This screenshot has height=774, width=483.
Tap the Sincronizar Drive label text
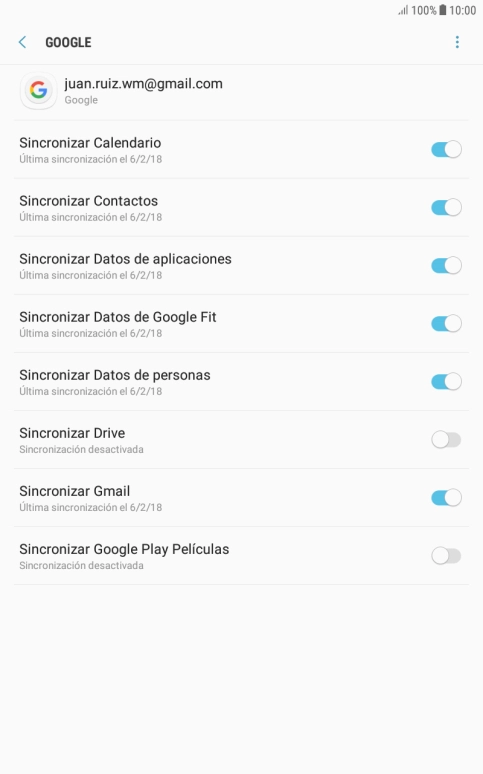click(72, 433)
